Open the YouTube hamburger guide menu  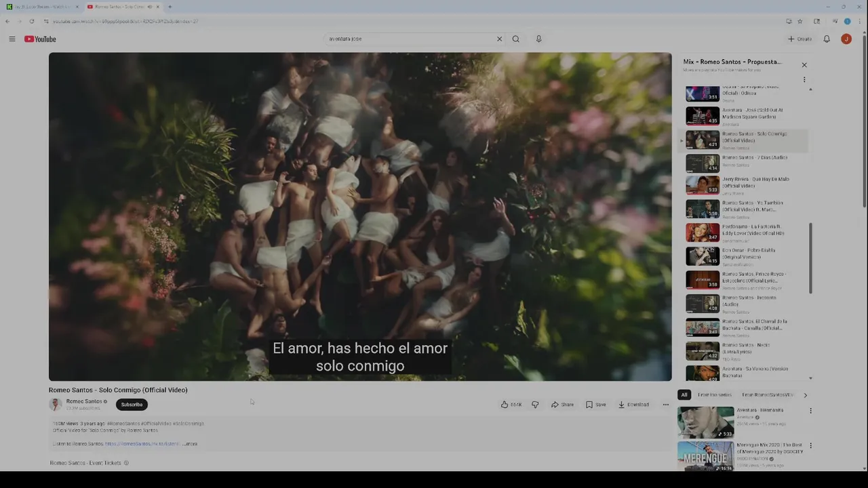coord(12,39)
